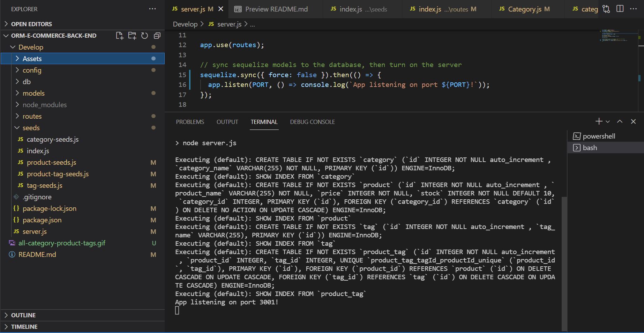Refresh the Explorer file tree
This screenshot has height=333, width=644.
(x=144, y=36)
